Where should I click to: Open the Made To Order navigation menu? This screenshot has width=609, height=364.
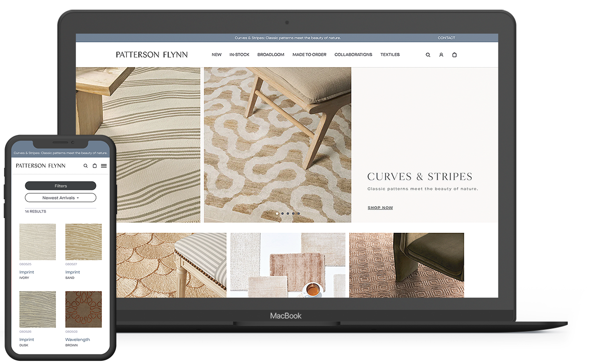tap(309, 55)
